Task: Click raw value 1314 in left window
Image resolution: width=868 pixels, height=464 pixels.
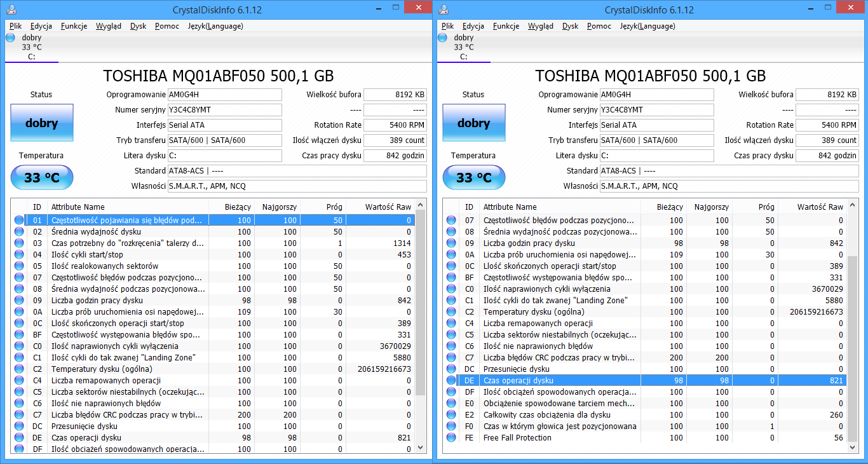Action: click(402, 243)
